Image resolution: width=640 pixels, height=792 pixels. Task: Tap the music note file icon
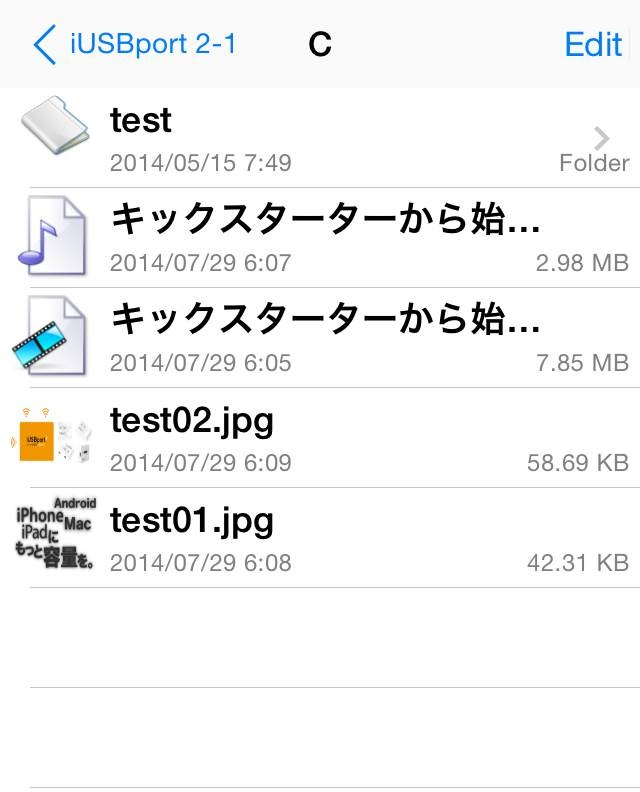point(52,236)
